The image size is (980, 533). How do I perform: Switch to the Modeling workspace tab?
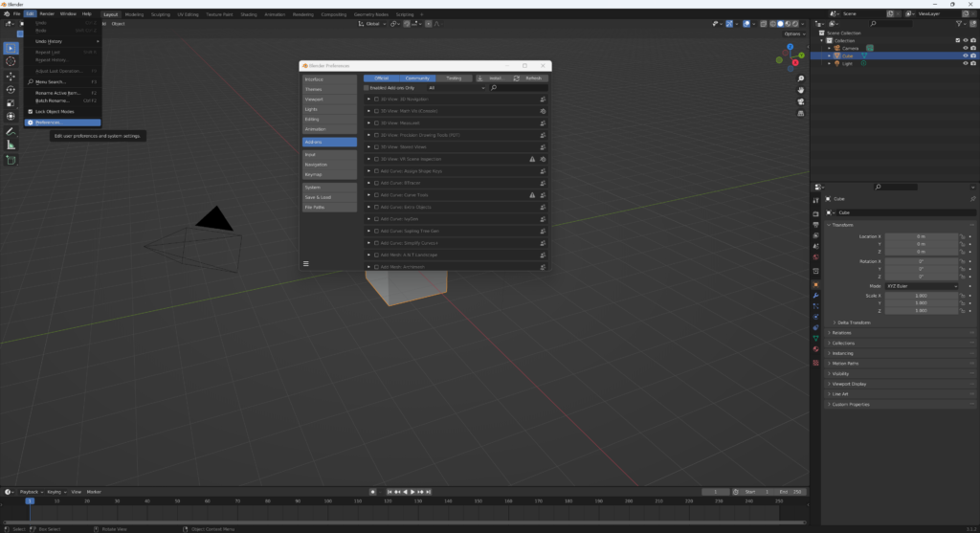pyautogui.click(x=134, y=14)
